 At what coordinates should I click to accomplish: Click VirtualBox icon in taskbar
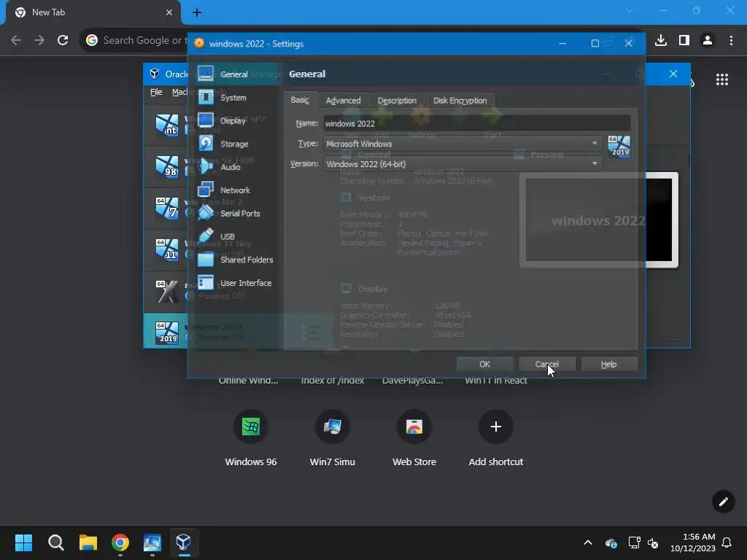click(183, 542)
